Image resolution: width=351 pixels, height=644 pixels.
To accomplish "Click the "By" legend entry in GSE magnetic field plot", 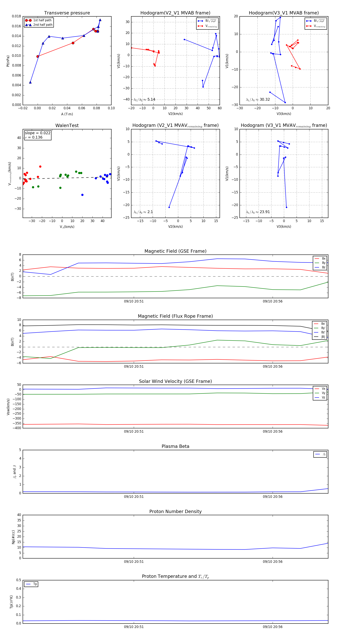I will pyautogui.click(x=320, y=263).
